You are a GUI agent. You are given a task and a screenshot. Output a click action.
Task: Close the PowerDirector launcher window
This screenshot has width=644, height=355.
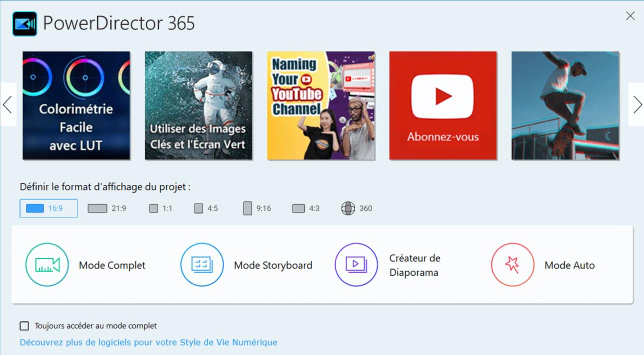pyautogui.click(x=630, y=16)
